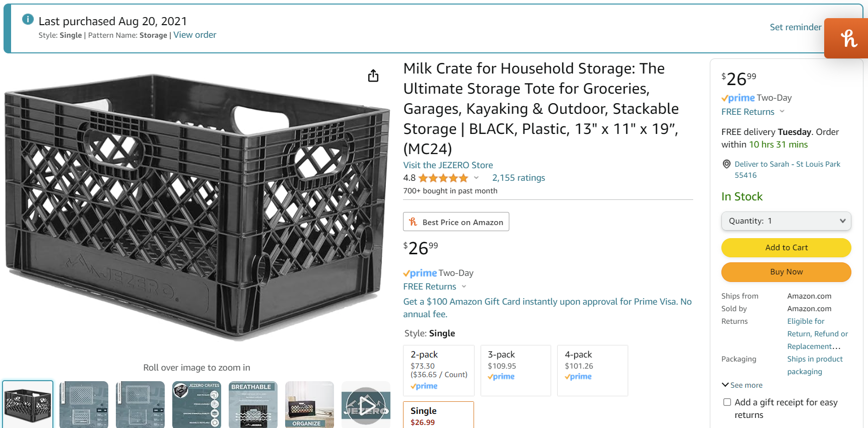Check Add a gift receipt box
This screenshot has height=428, width=868.
point(727,402)
